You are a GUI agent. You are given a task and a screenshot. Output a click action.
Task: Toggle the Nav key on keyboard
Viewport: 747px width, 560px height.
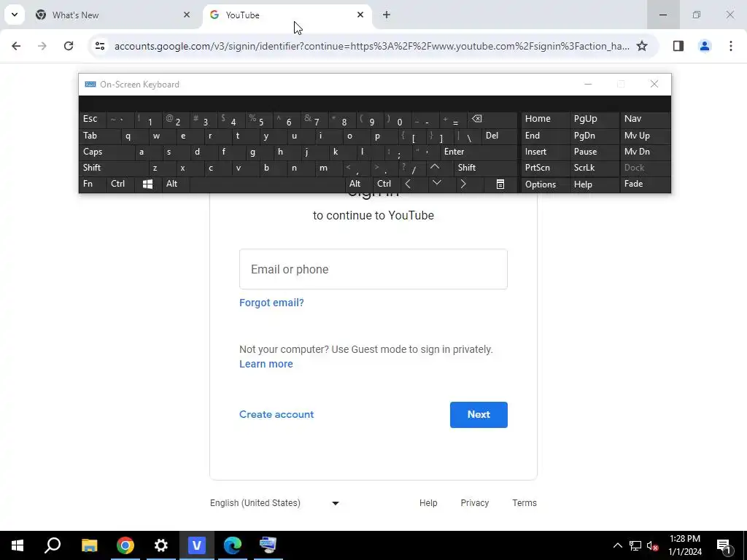click(x=645, y=119)
